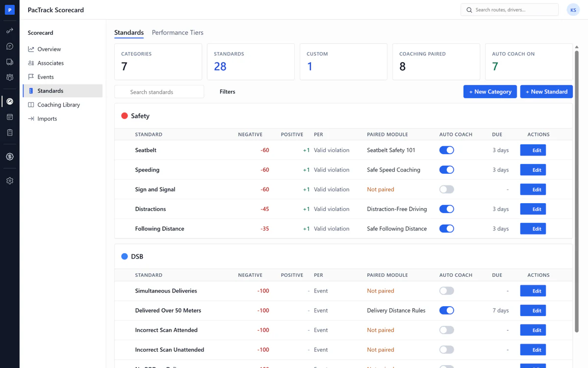Edit the Following Distance standard
The height and width of the screenshot is (368, 588).
click(x=533, y=229)
